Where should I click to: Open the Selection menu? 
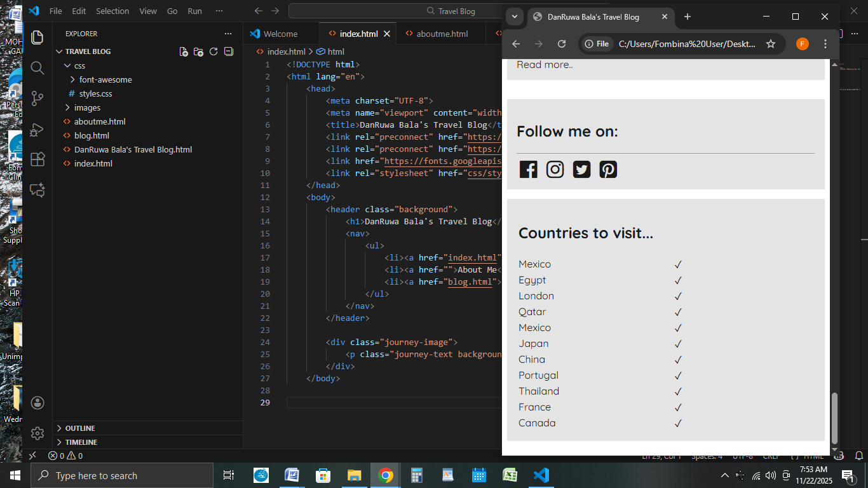112,11
